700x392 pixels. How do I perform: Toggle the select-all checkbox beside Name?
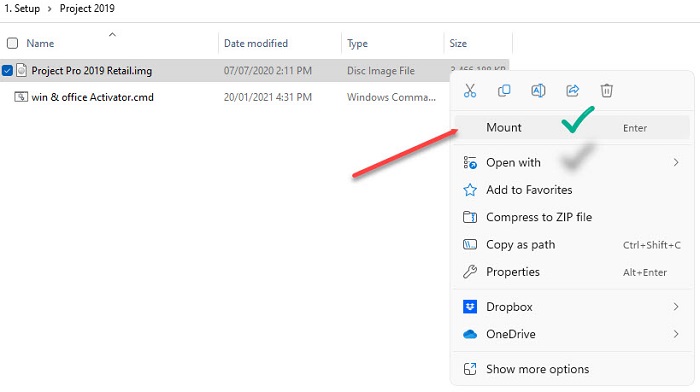pyautogui.click(x=12, y=43)
